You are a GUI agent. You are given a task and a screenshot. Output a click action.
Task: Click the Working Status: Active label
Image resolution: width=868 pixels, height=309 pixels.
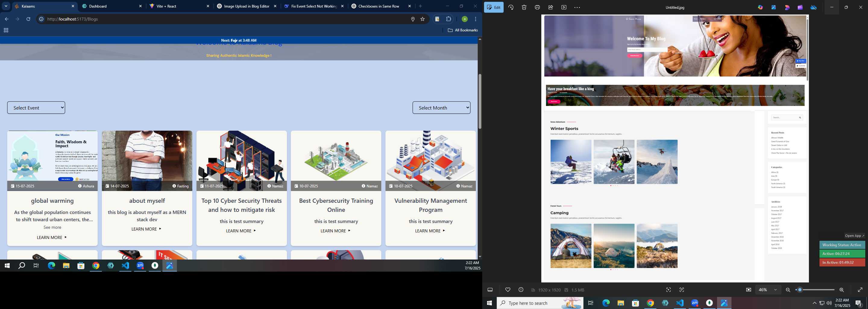coord(842,245)
